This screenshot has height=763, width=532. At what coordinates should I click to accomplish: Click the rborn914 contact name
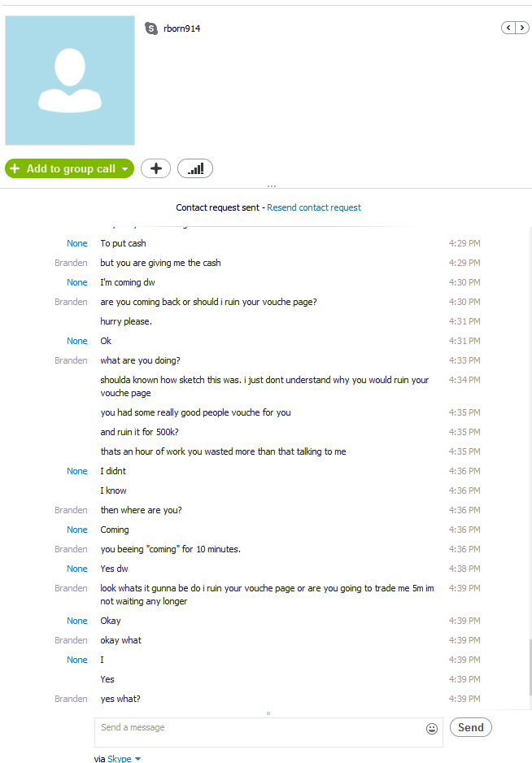pyautogui.click(x=182, y=28)
